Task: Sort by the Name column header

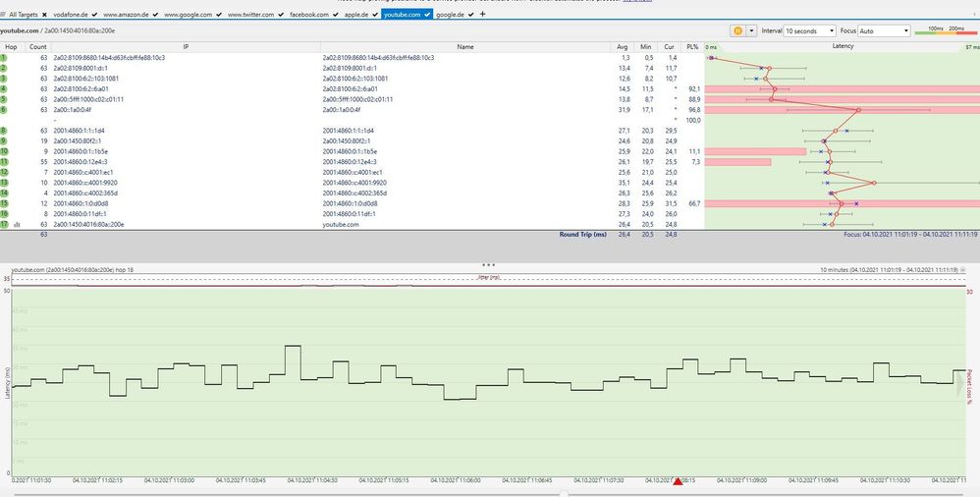Action: click(x=465, y=47)
